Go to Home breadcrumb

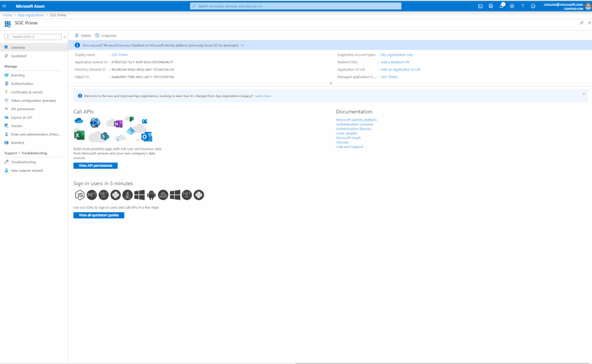(8, 15)
